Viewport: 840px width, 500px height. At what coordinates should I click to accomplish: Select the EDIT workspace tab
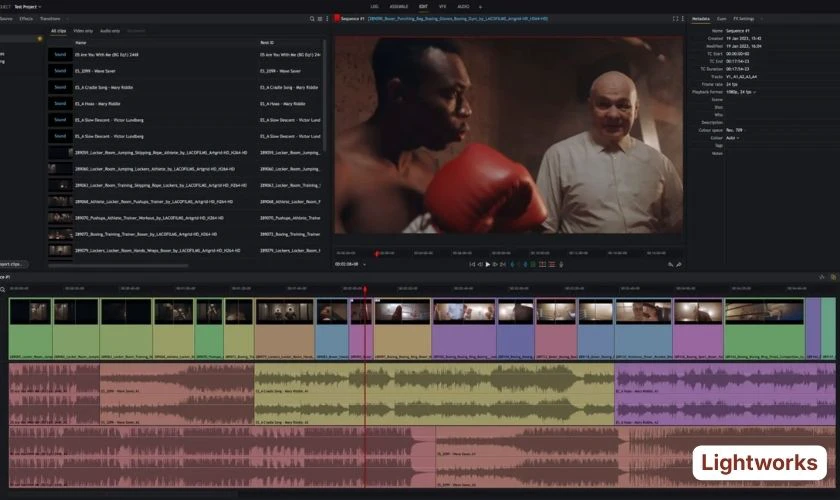pyautogui.click(x=423, y=7)
